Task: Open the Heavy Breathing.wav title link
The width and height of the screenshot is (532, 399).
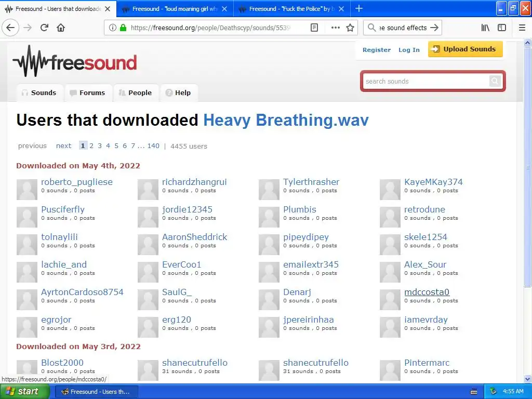Action: point(286,120)
